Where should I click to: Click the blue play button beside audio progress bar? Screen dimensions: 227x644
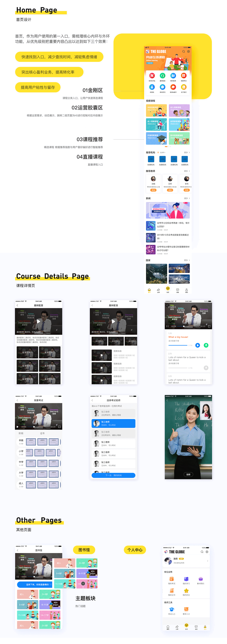pyautogui.click(x=197, y=345)
